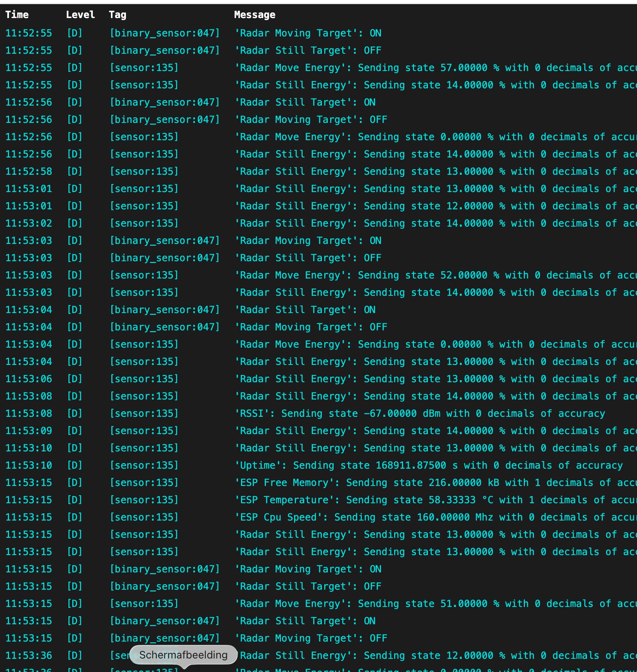Select the 11:53:15 'Radar Still Target': OFF message
This screenshot has width=637, height=672.
[308, 586]
